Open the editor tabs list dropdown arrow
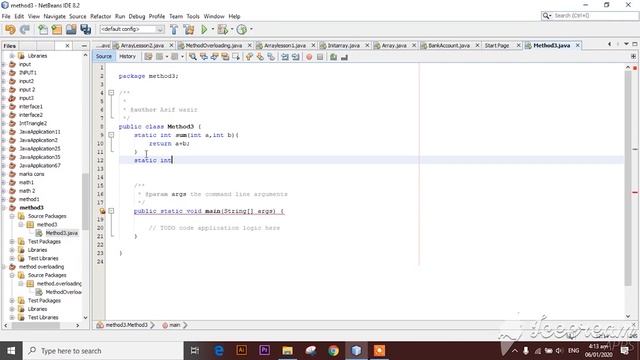This screenshot has width=640, height=360. click(x=626, y=44)
